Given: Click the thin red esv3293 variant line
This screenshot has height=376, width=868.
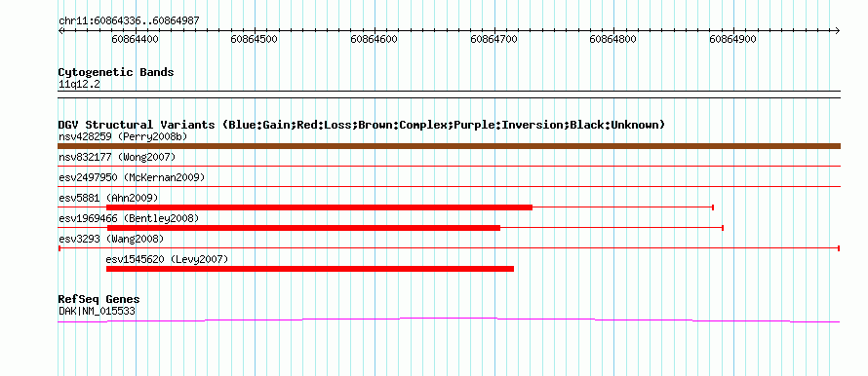Looking at the screenshot, I should click(x=449, y=248).
